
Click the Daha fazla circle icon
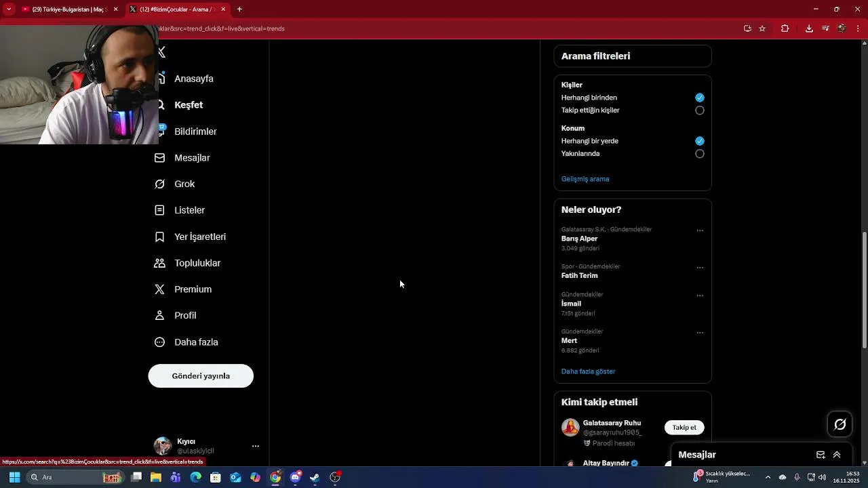coord(160,342)
